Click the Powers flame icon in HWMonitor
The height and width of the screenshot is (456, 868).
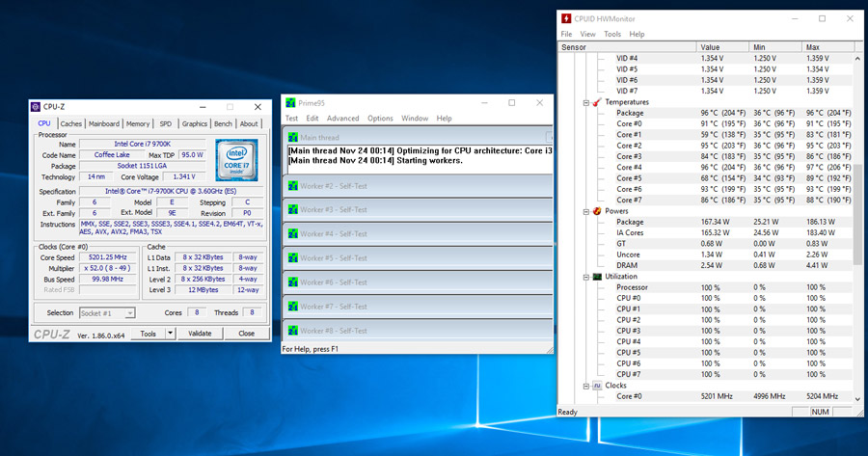click(x=597, y=211)
